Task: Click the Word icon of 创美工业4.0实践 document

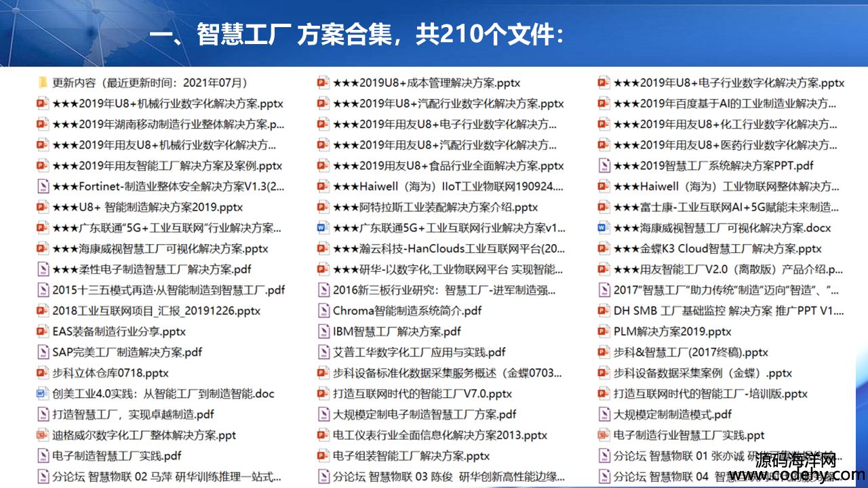Action: 43,394
